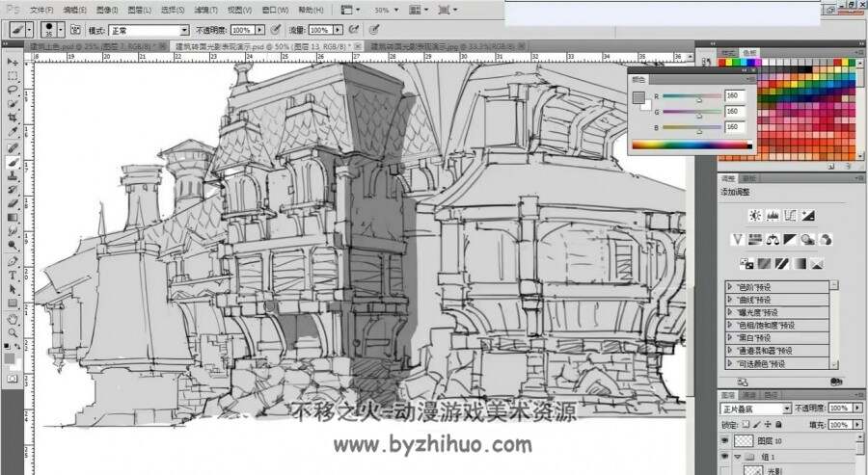Select the Crop tool
The width and height of the screenshot is (868, 475).
coord(13,118)
